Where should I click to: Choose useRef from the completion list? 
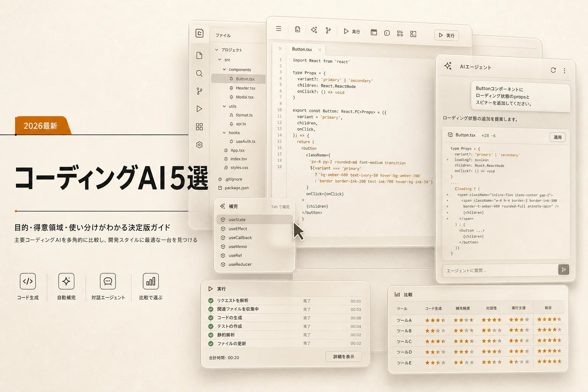pos(255,255)
